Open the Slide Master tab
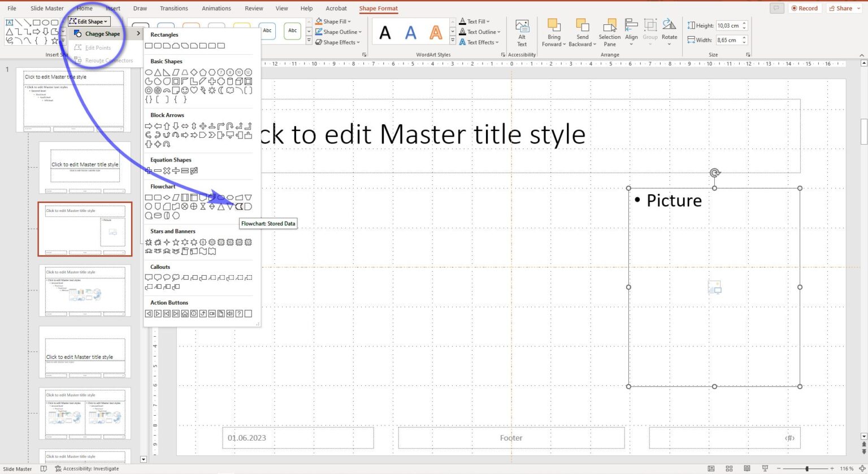 (x=46, y=8)
